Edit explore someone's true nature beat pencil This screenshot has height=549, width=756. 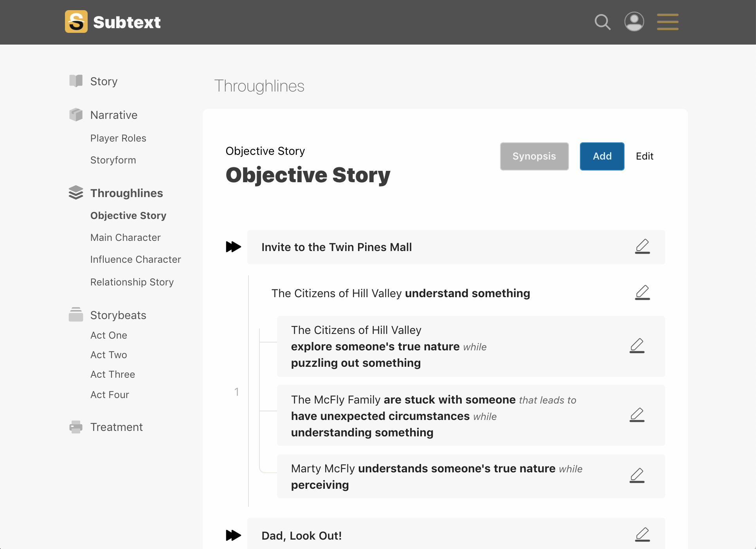point(637,346)
